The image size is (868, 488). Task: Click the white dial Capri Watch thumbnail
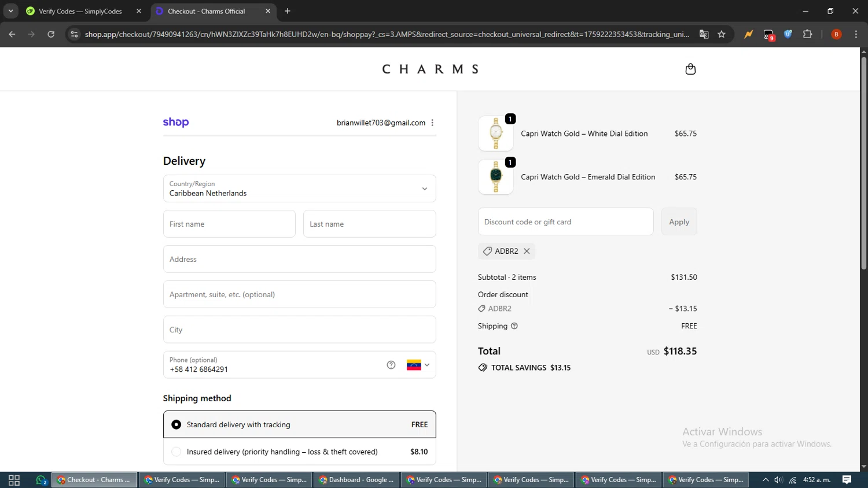pyautogui.click(x=496, y=134)
